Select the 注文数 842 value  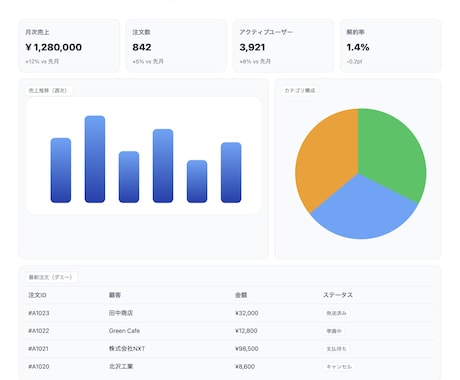click(x=142, y=47)
